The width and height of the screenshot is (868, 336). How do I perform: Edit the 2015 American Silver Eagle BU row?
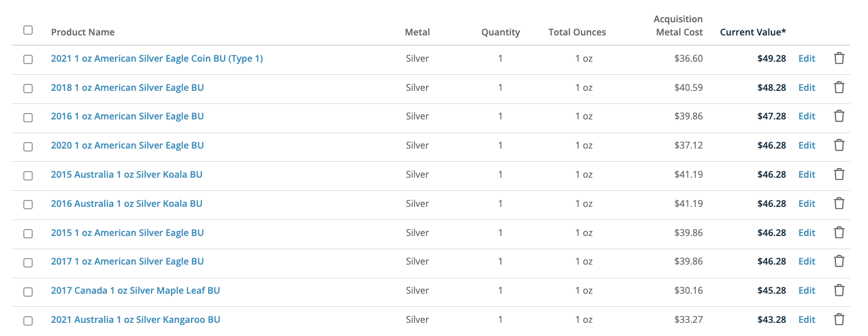pos(807,233)
